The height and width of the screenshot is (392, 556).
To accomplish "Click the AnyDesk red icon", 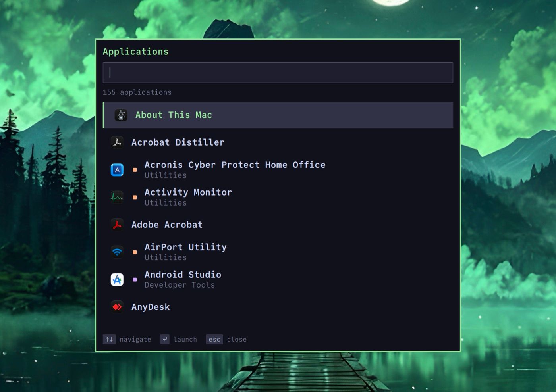I will (x=117, y=307).
